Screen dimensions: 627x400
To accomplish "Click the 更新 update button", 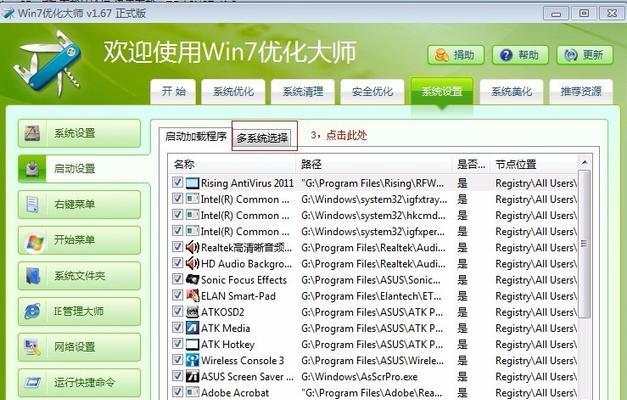I will tap(585, 55).
